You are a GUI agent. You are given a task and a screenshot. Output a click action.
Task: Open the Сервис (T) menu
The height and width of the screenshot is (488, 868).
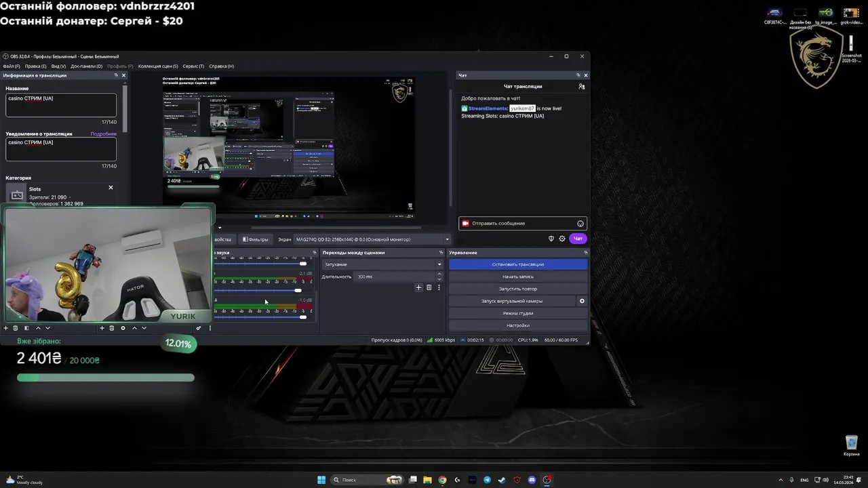tap(194, 66)
